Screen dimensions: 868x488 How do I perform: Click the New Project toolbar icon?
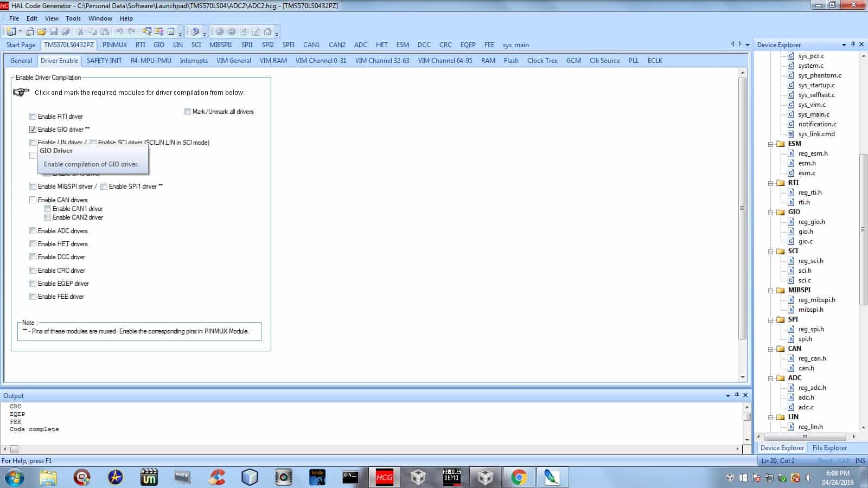click(x=11, y=31)
